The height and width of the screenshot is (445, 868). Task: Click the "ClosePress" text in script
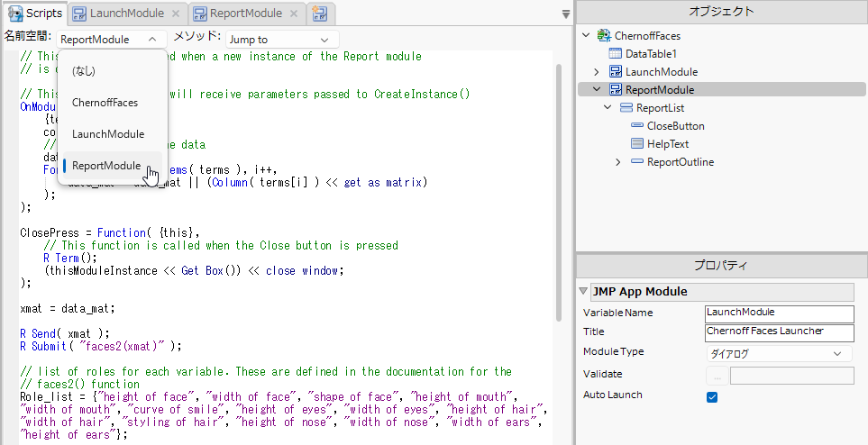(50, 232)
